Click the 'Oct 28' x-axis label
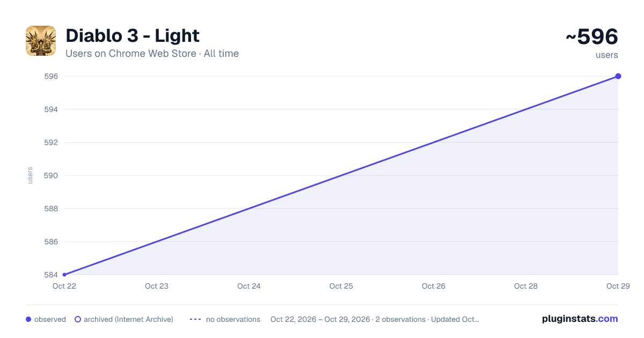The height and width of the screenshot is (338, 644). (x=526, y=286)
